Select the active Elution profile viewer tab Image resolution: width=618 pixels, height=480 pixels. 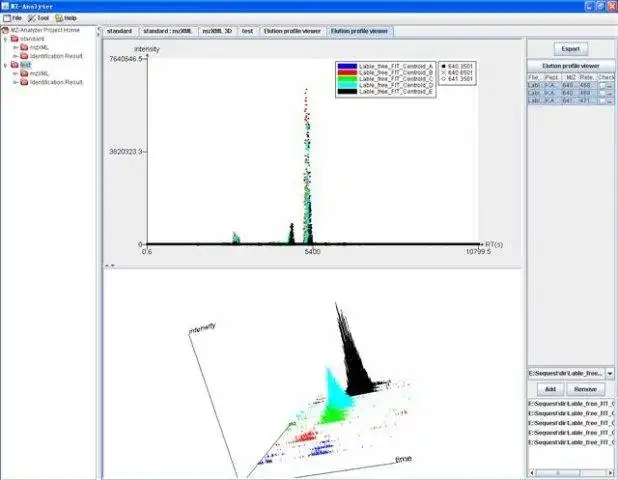pos(359,31)
